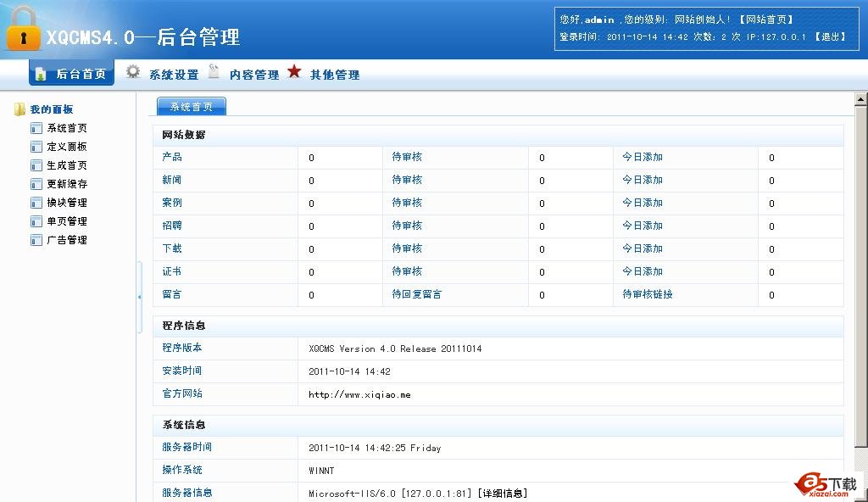Open the 内容管理 menu

pyautogui.click(x=254, y=75)
